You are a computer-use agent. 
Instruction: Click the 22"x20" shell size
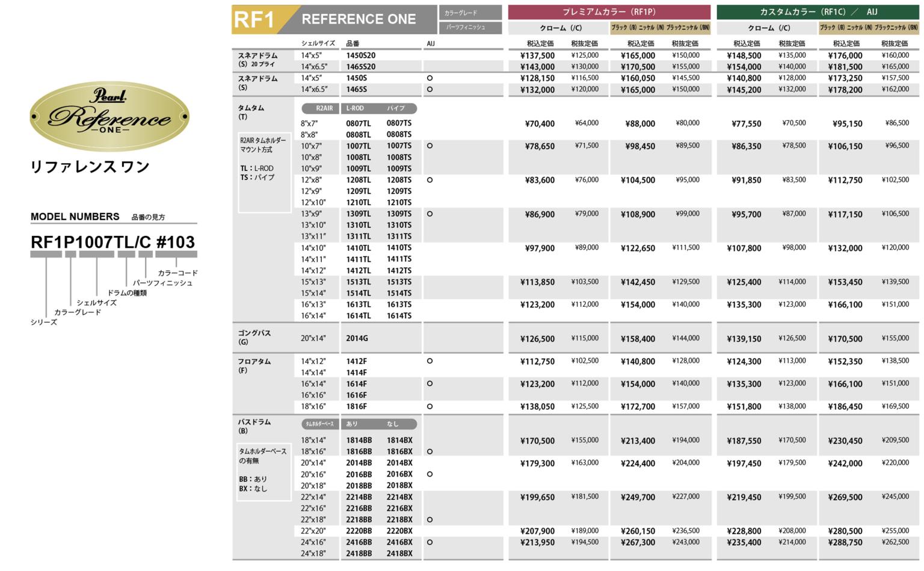(313, 531)
